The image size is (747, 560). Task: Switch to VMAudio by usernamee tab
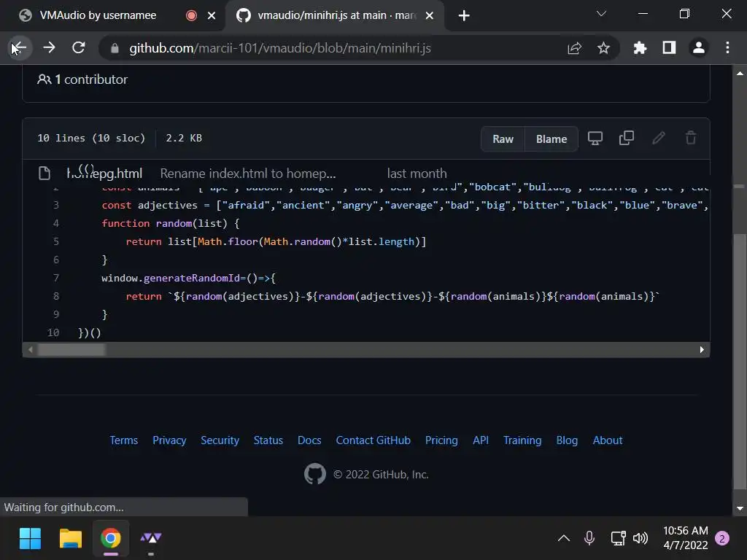click(x=98, y=15)
